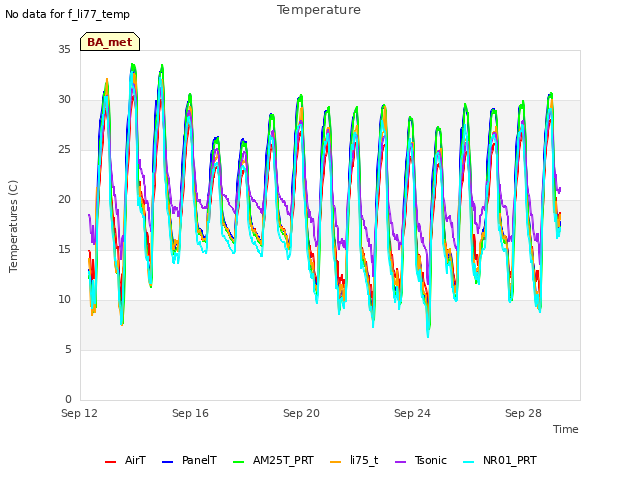Click the Sep 20 x-axis tick
The width and height of the screenshot is (640, 480).
[301, 413]
